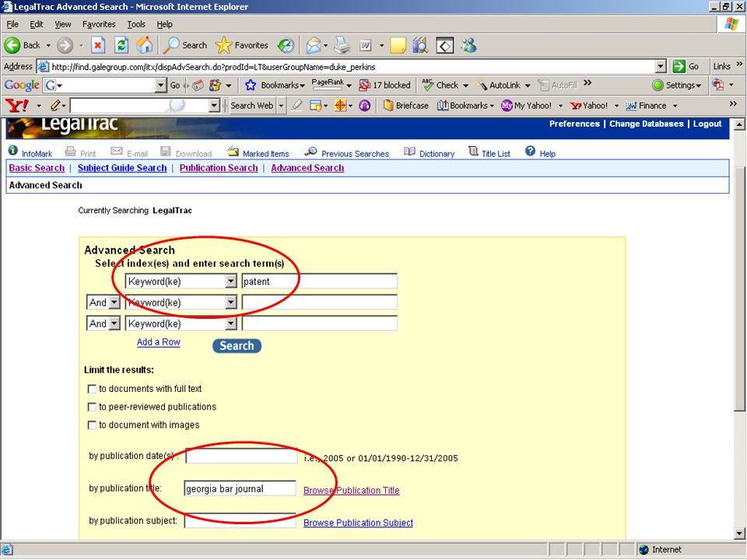747x560 pixels.
Task: Click the Yahoo! Y! logo icon
Action: pos(16,105)
